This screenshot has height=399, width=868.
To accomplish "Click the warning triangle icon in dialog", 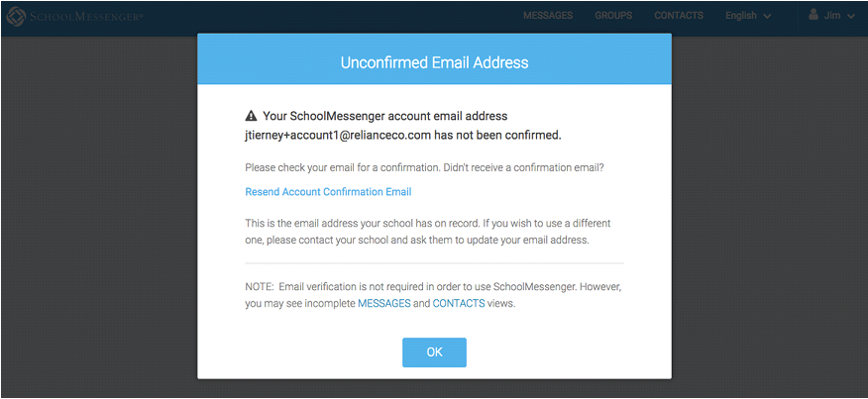I will click(251, 116).
